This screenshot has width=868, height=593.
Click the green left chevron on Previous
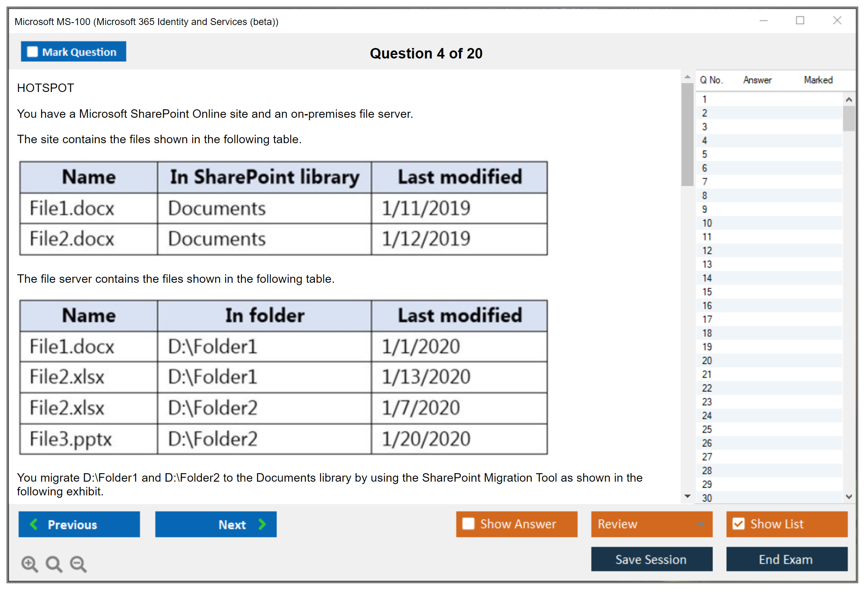coord(34,524)
